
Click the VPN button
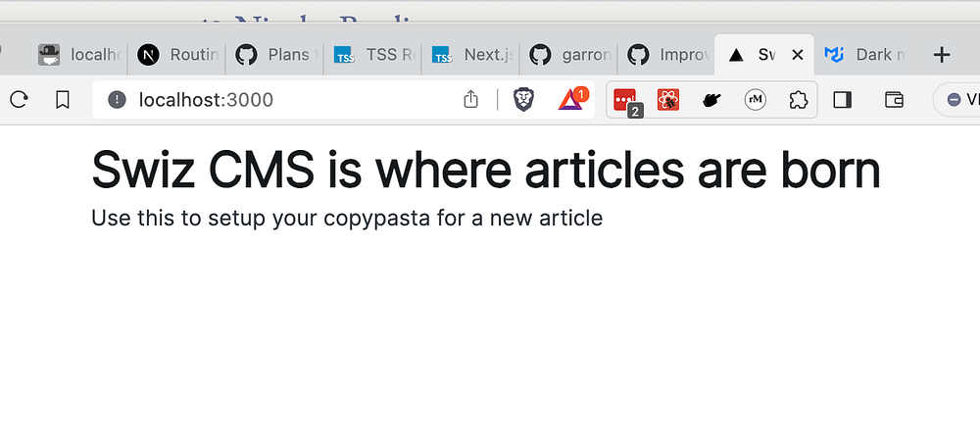coord(959,99)
